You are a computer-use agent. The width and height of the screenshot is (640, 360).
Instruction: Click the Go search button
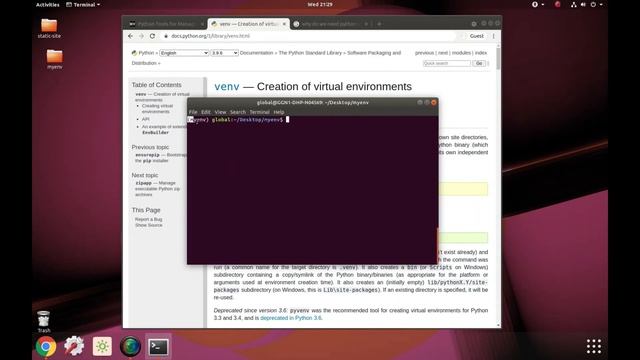coord(479,63)
